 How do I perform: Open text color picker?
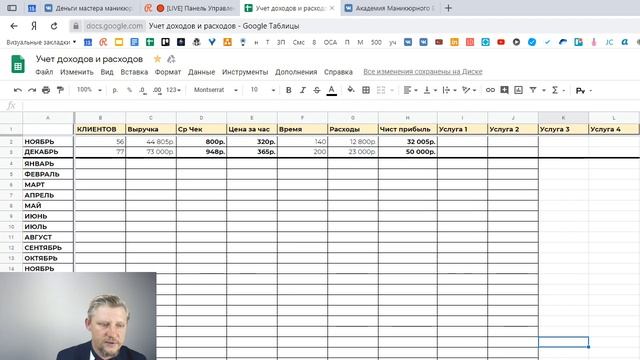tap(331, 90)
